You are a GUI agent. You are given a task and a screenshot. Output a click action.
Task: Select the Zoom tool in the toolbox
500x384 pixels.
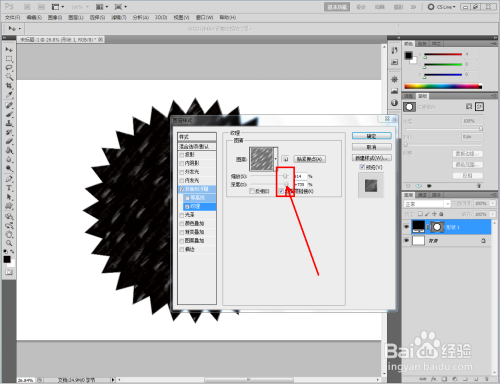click(x=9, y=243)
